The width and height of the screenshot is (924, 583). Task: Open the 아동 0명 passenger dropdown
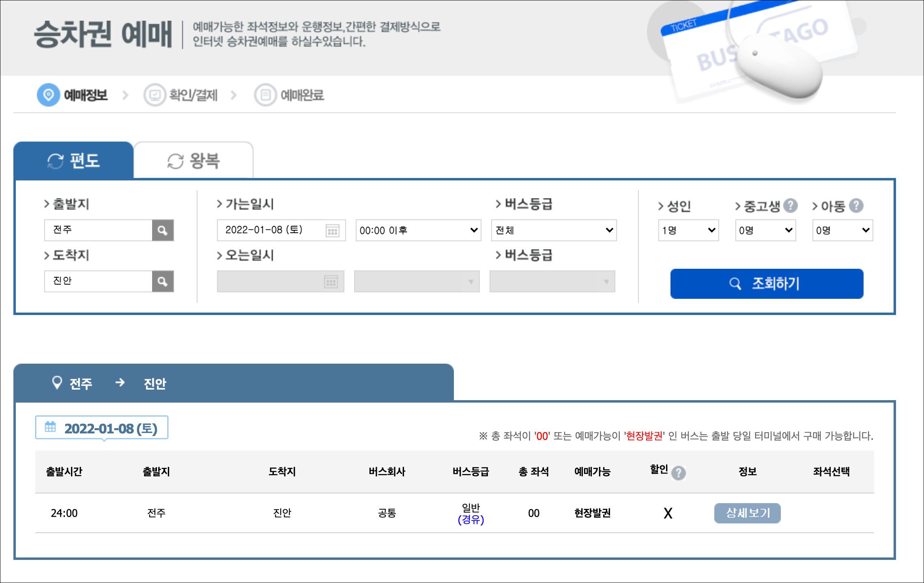[x=842, y=230]
